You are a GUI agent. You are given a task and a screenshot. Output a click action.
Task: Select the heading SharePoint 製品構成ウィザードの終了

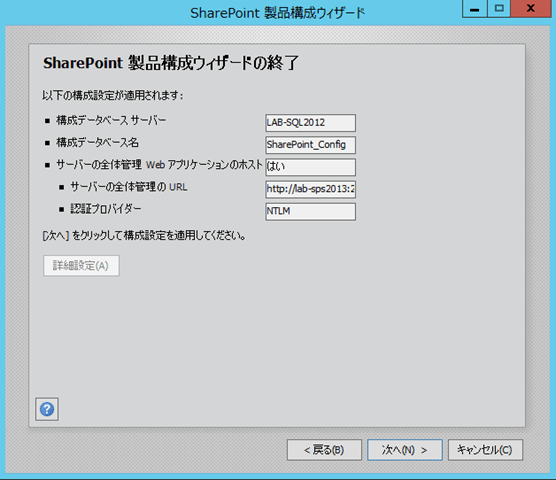coord(171,63)
